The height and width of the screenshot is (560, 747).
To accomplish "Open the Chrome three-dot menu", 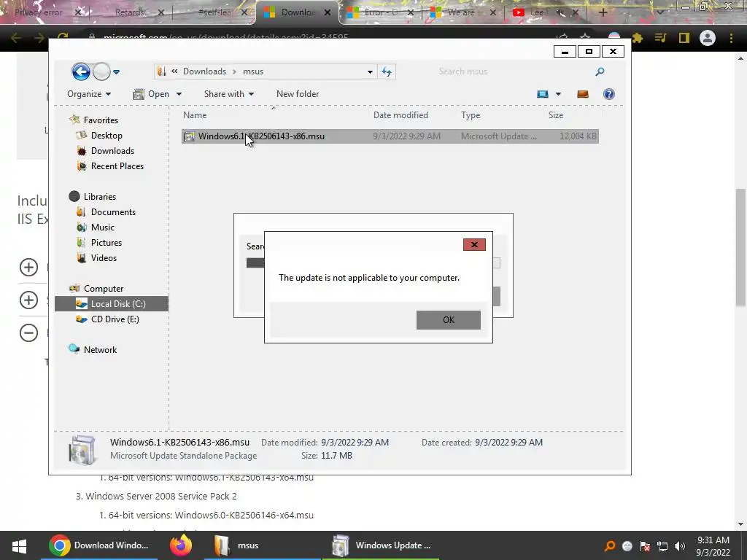I will 731,38.
